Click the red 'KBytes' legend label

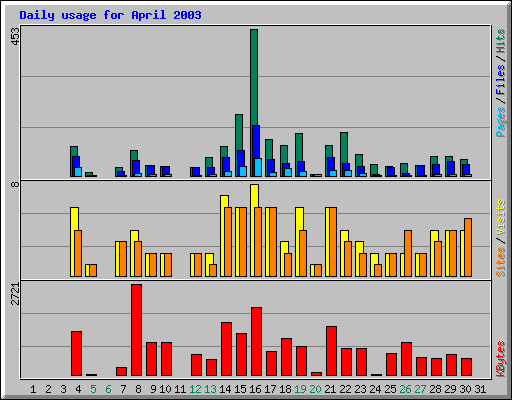(500, 359)
